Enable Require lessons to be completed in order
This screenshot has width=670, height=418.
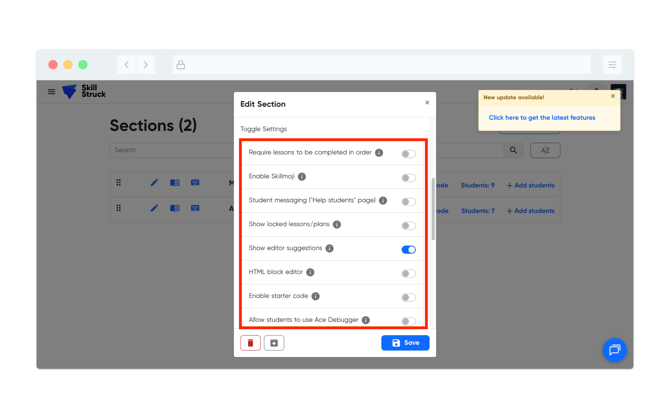(408, 154)
